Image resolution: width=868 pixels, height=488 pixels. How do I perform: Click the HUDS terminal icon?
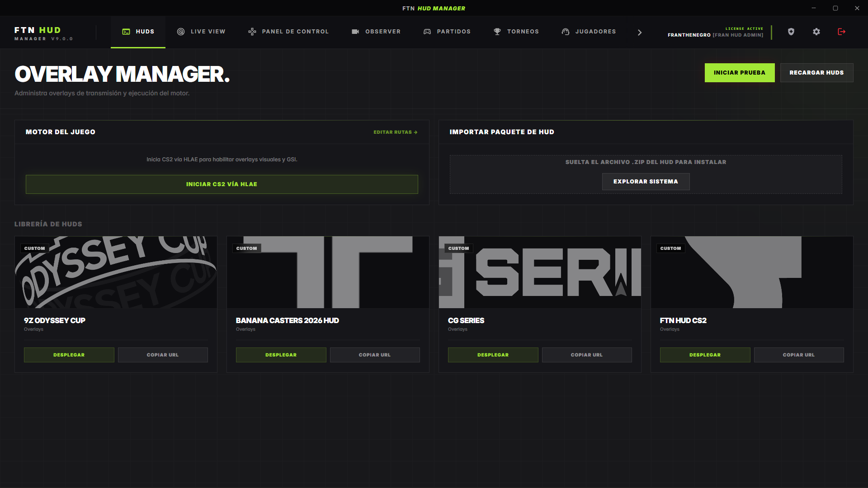click(126, 32)
